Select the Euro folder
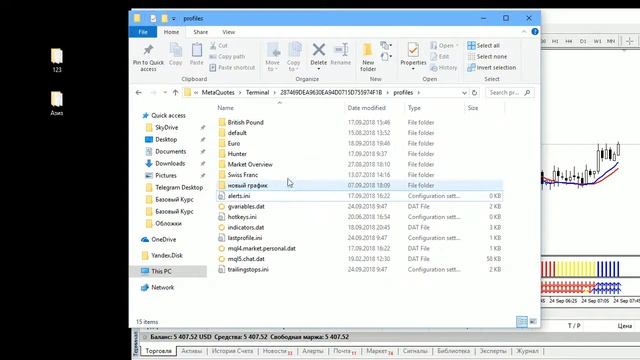The image size is (640, 360). (233, 144)
